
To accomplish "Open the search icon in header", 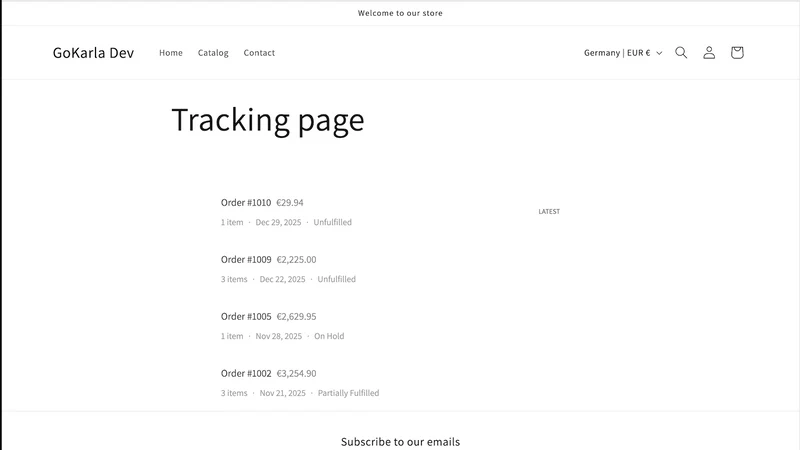I will coord(681,53).
